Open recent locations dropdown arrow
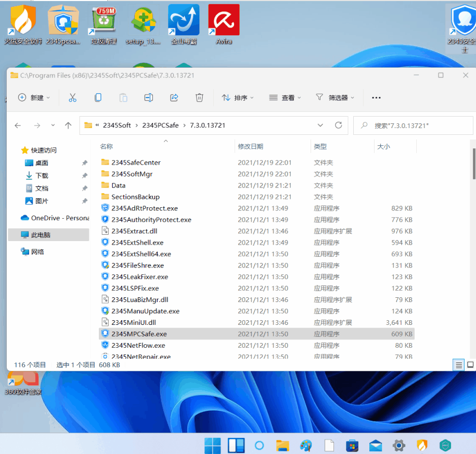The image size is (476, 454). point(53,125)
